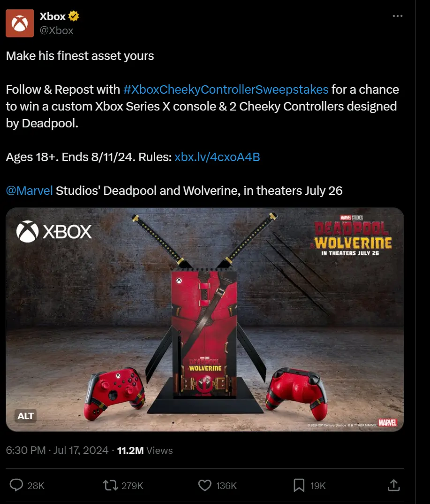Click the Xbox display name
The height and width of the screenshot is (504, 430).
point(53,16)
